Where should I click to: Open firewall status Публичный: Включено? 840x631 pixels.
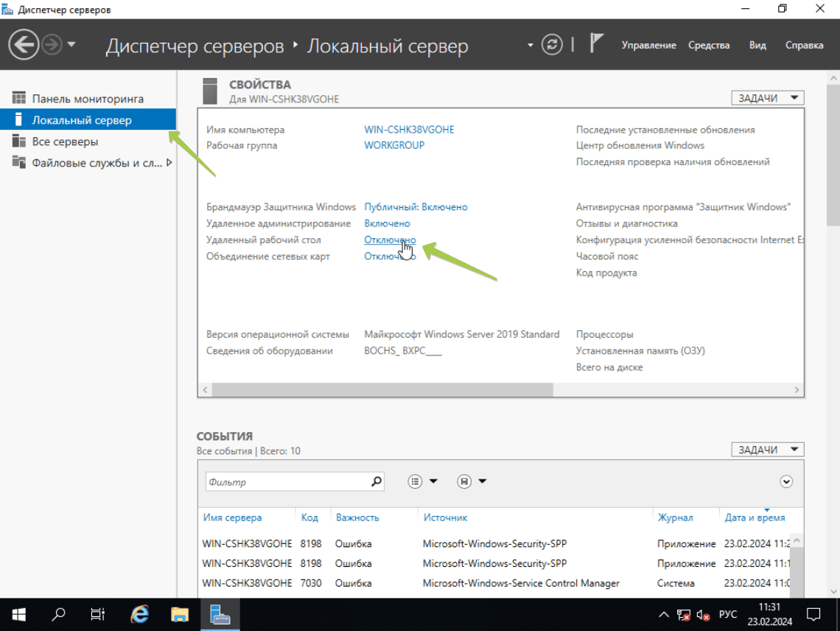(416, 207)
